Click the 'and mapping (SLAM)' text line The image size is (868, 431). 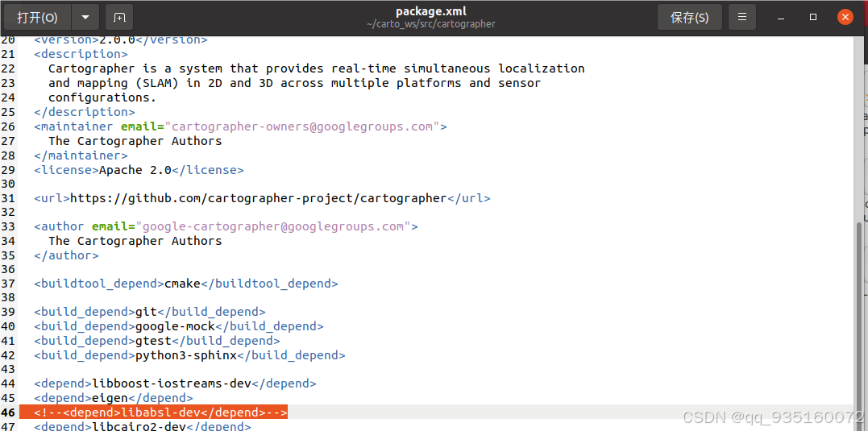coord(294,82)
